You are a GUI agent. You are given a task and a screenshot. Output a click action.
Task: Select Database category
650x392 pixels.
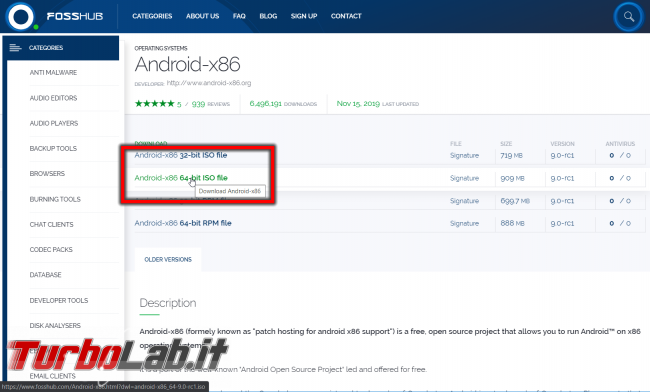coord(45,275)
